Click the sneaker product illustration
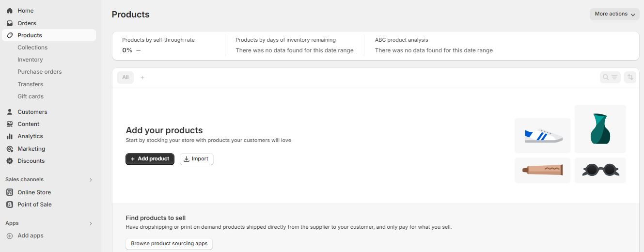This screenshot has height=252, width=644. (543, 135)
